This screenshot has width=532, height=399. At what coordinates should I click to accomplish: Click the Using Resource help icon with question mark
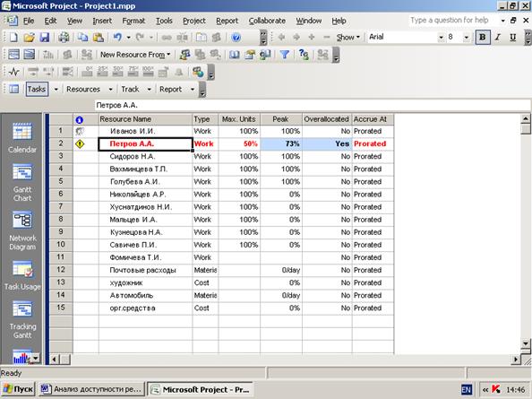point(304,55)
